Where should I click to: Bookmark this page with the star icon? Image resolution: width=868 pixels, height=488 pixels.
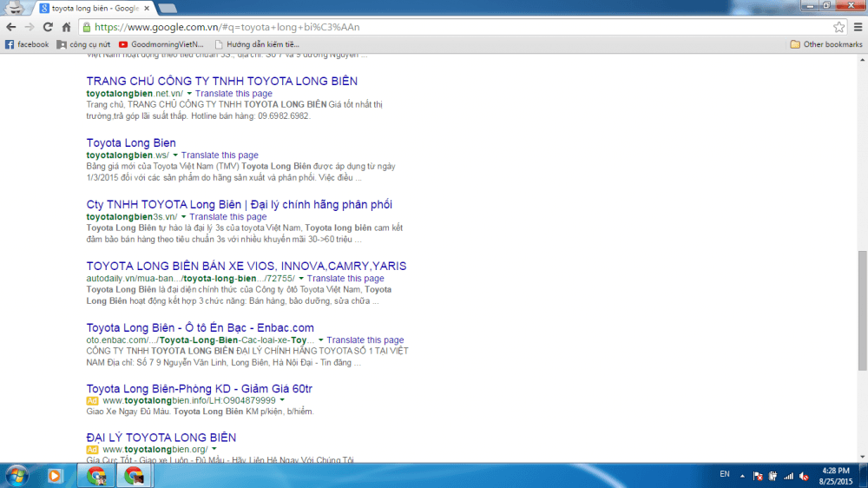pyautogui.click(x=838, y=27)
